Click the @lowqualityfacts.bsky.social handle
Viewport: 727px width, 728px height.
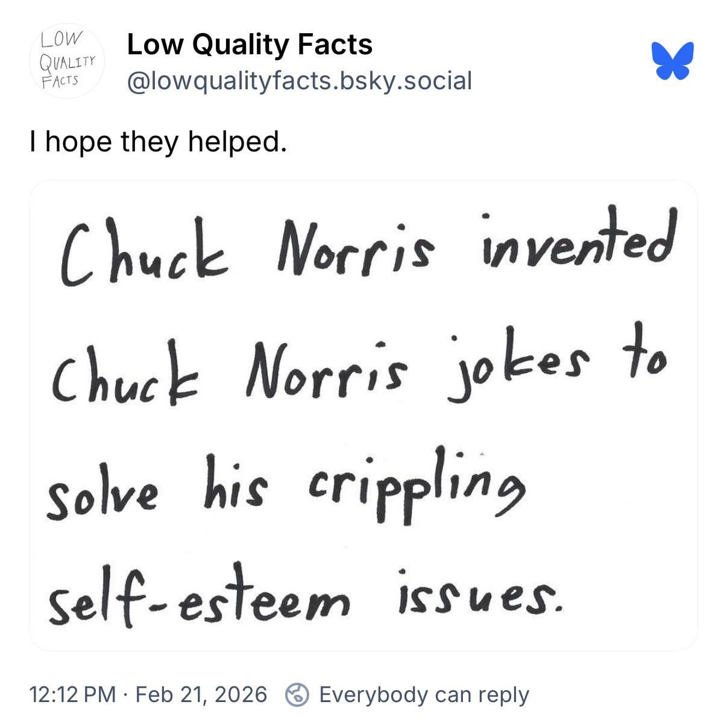300,80
